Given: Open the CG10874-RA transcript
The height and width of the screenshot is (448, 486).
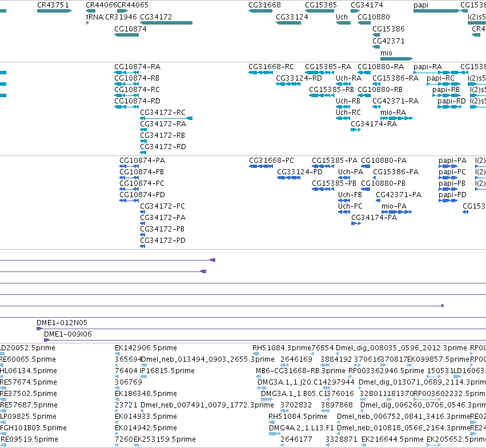Looking at the screenshot, I should click(x=126, y=73).
